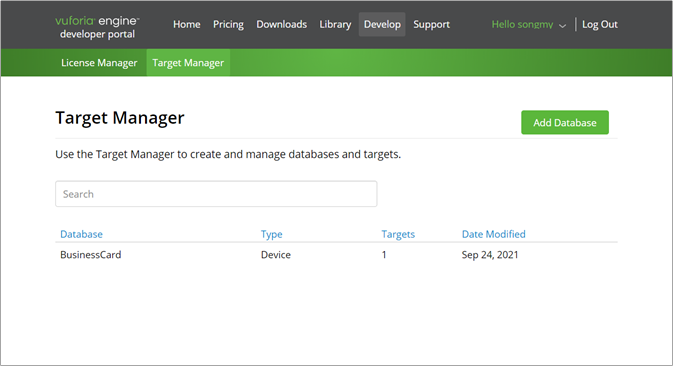Click the Device type cell
The width and height of the screenshot is (673, 366).
tap(276, 254)
